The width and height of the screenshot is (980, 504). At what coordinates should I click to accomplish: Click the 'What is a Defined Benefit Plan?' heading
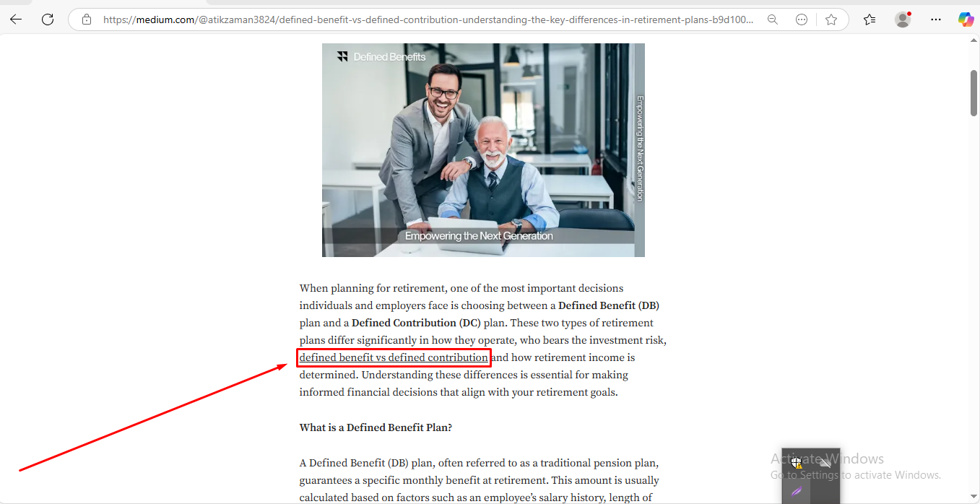376,427
